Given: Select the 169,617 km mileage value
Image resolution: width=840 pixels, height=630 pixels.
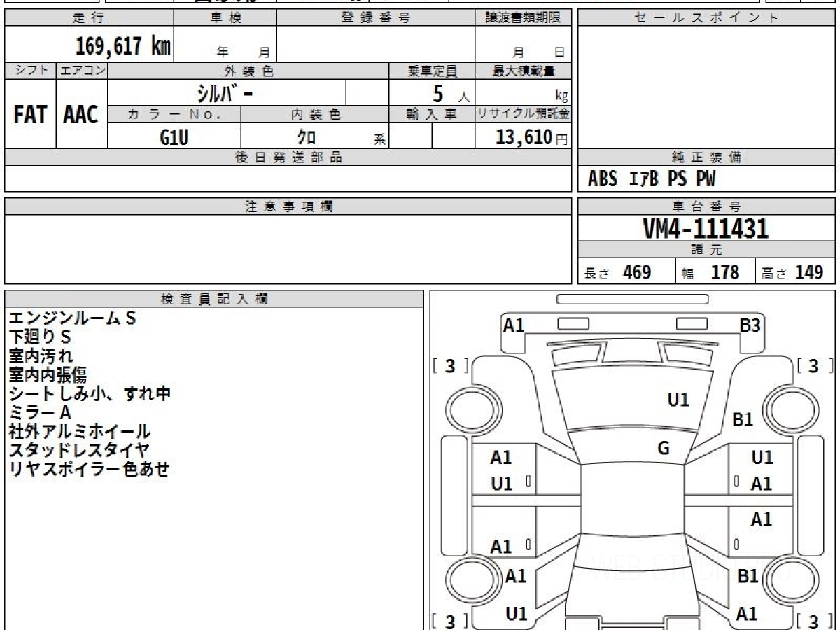Looking at the screenshot, I should click(123, 46).
